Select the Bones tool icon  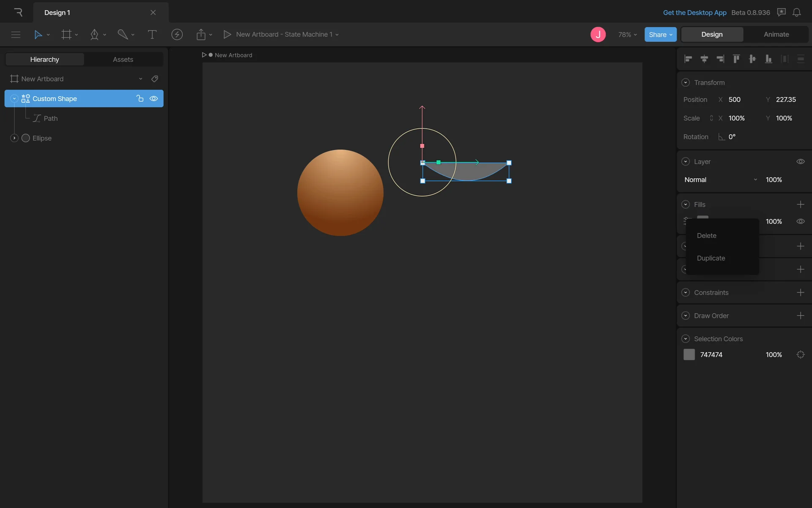[x=123, y=35]
